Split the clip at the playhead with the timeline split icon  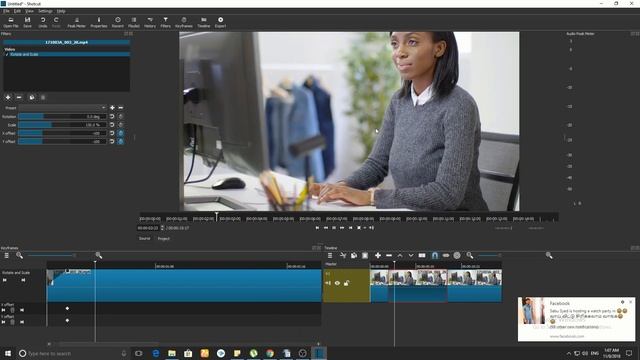click(422, 256)
